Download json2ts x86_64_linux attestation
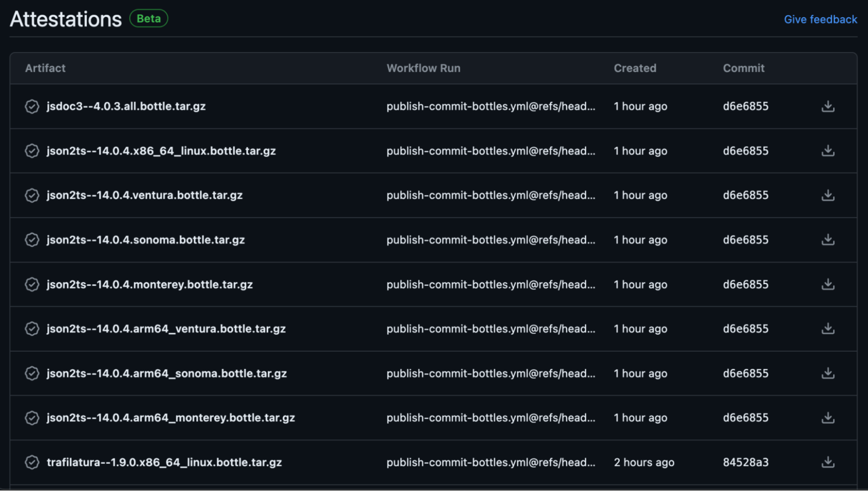The height and width of the screenshot is (491, 868). [828, 151]
